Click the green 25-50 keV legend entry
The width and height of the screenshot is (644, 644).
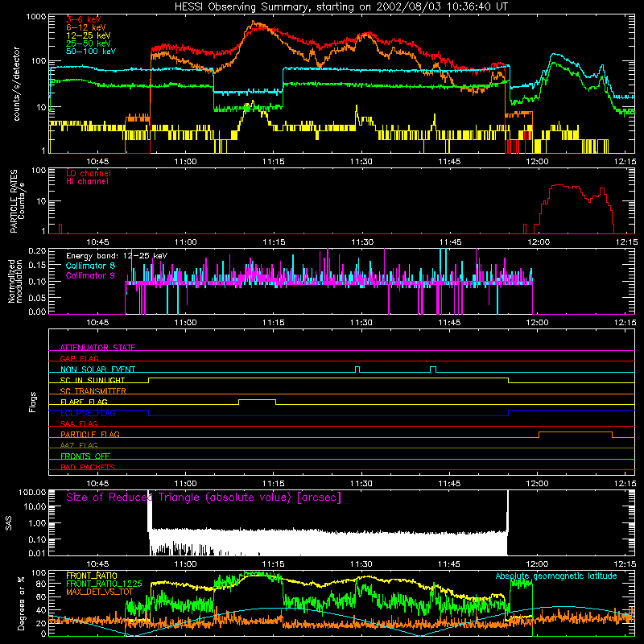(x=88, y=43)
